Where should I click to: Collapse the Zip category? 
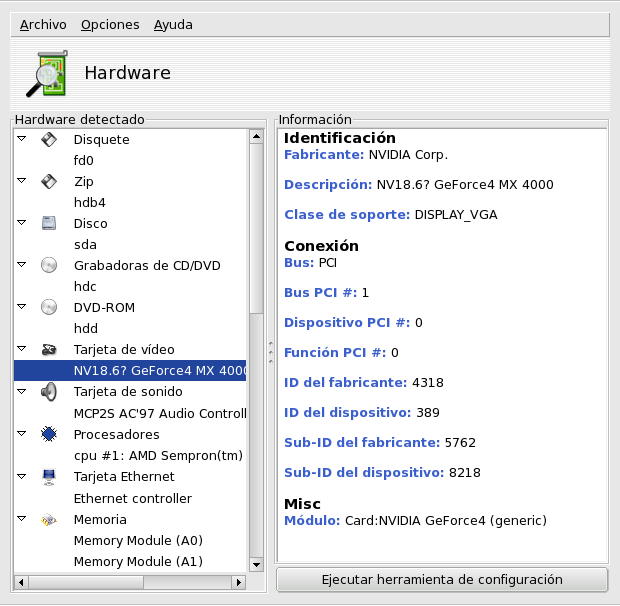click(22, 181)
